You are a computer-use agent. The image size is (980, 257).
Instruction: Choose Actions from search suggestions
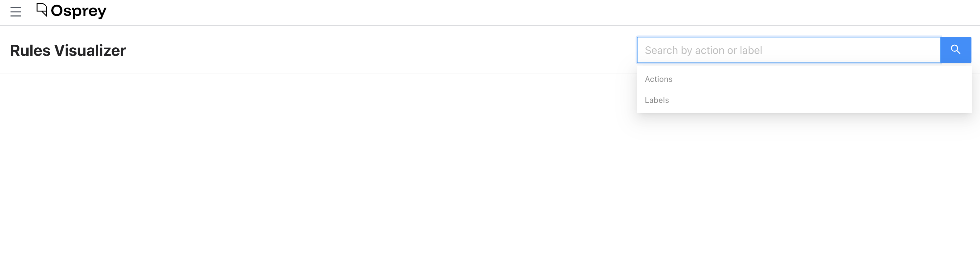[x=659, y=79]
